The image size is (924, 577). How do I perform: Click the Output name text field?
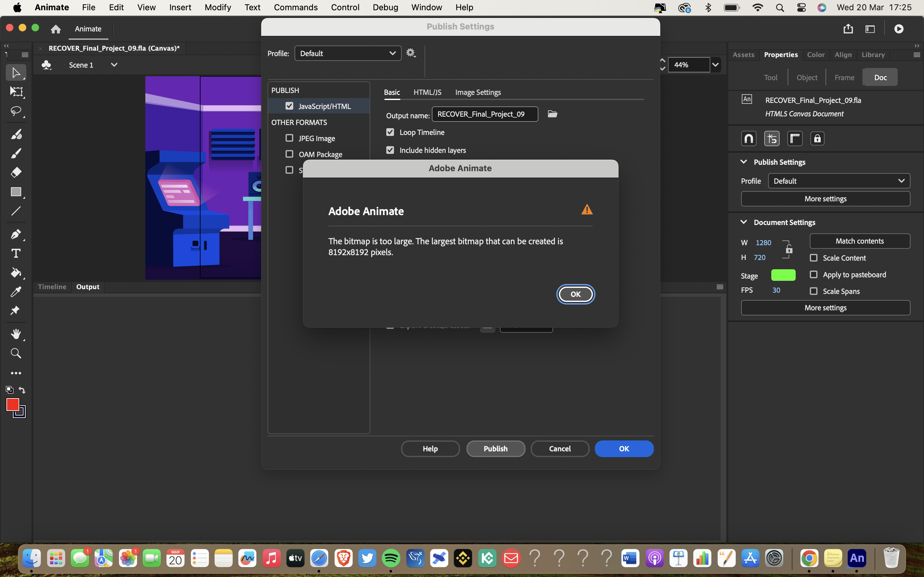point(484,114)
